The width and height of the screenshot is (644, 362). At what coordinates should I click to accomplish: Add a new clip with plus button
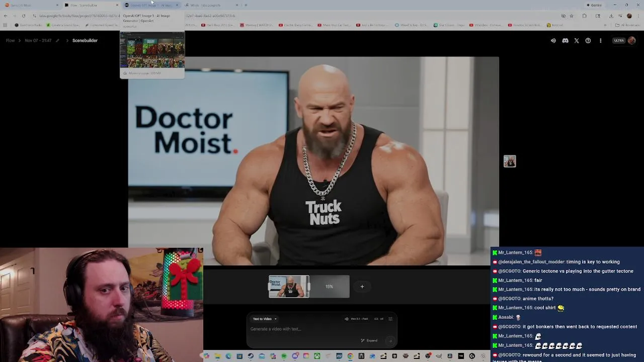(362, 287)
